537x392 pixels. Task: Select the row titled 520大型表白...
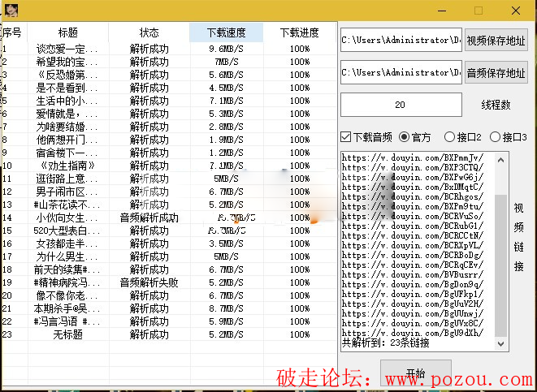[x=170, y=230]
